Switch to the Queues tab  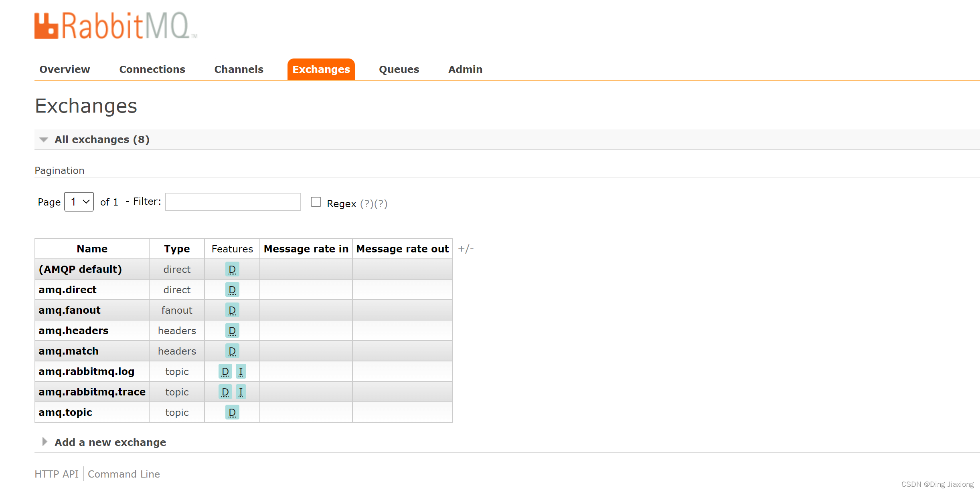click(x=399, y=69)
